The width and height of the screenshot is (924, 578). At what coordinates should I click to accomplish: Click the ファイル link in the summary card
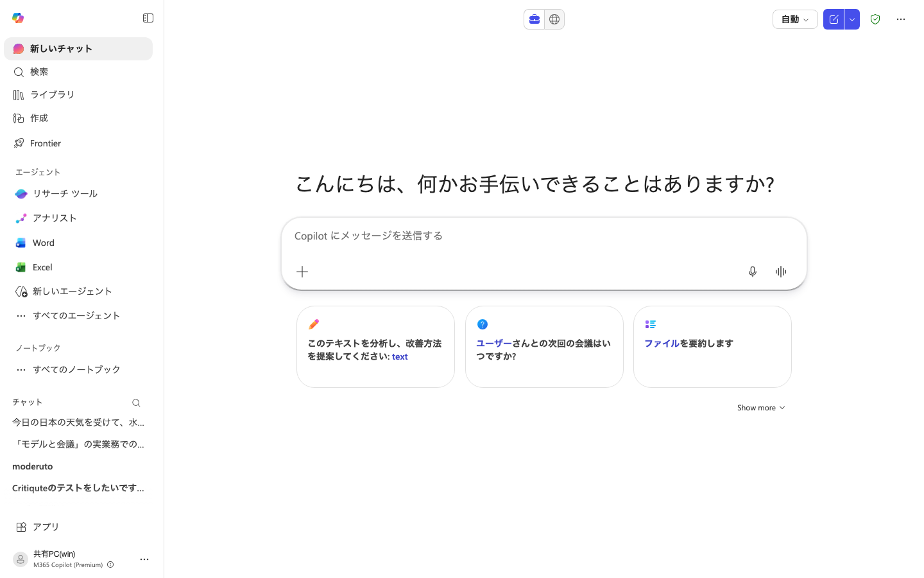[x=662, y=344]
